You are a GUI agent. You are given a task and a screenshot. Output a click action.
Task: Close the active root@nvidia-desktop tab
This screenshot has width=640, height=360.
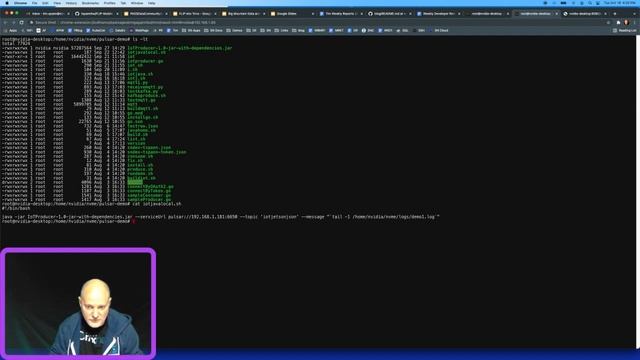556,13
